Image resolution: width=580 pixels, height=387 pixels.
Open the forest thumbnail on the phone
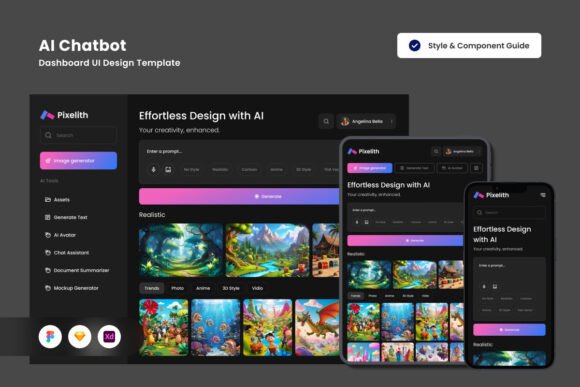pos(509,358)
